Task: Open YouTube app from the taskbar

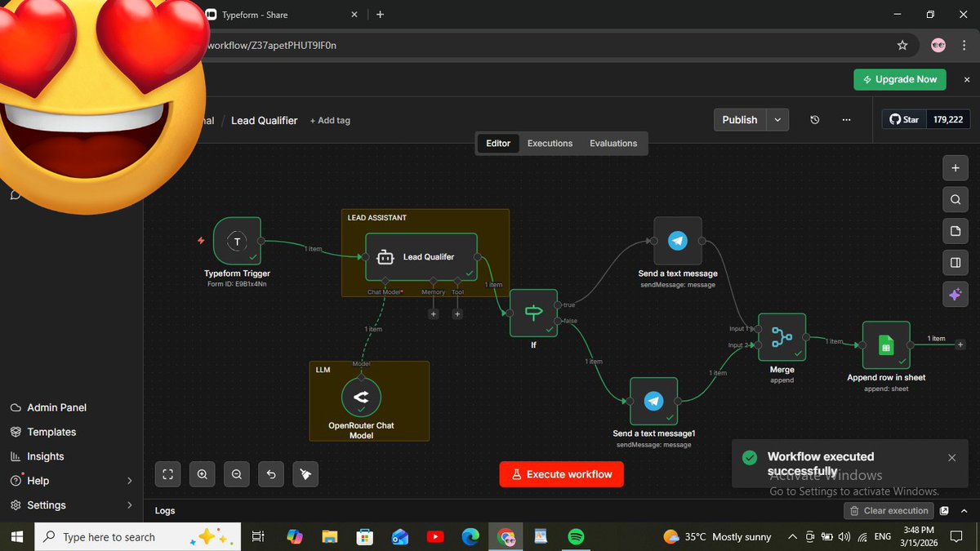Action: (x=434, y=536)
